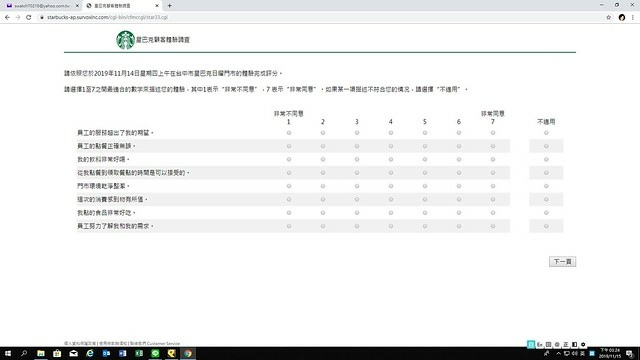This screenshot has height=360, width=640.
Task: Click the network icon in the tray
Action: [567, 353]
